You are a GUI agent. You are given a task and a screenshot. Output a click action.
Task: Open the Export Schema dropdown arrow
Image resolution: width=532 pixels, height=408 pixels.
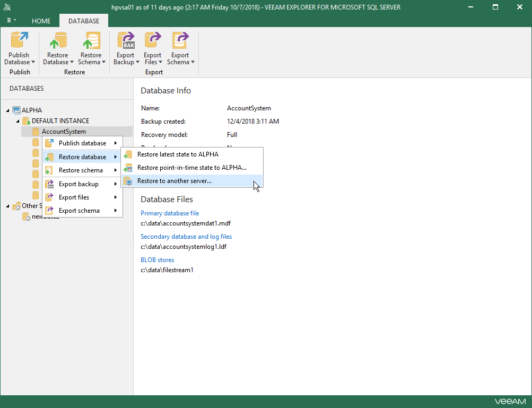[x=193, y=62]
